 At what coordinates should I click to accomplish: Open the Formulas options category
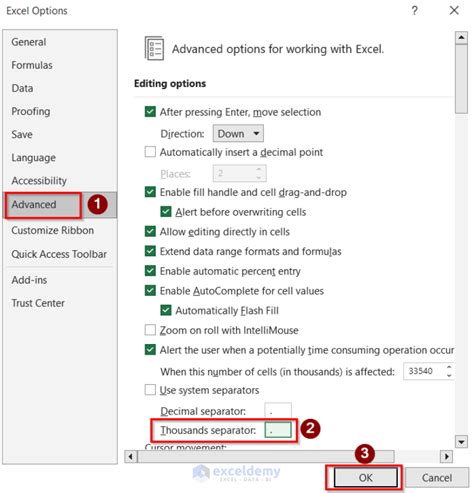[x=32, y=65]
